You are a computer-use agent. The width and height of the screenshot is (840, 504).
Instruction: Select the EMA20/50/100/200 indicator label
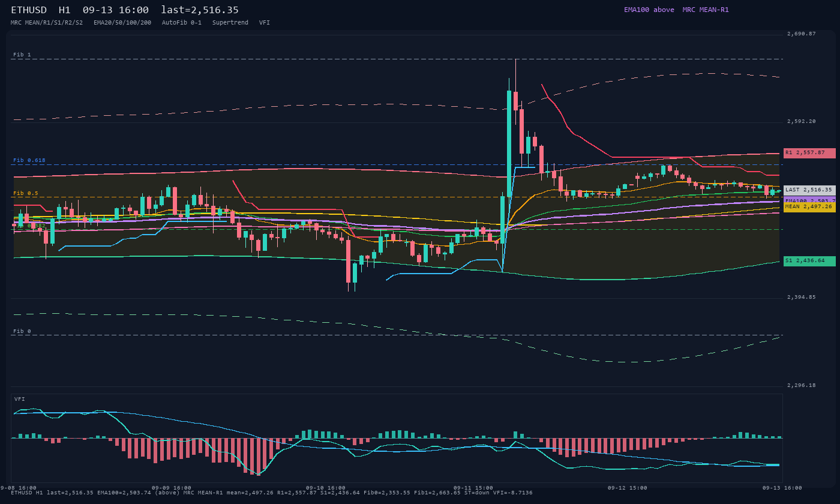tap(122, 23)
